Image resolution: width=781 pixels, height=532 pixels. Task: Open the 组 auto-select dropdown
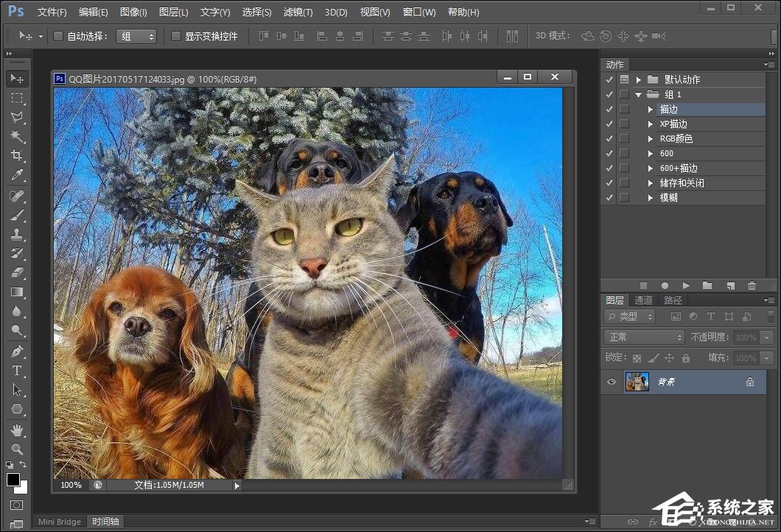click(136, 36)
